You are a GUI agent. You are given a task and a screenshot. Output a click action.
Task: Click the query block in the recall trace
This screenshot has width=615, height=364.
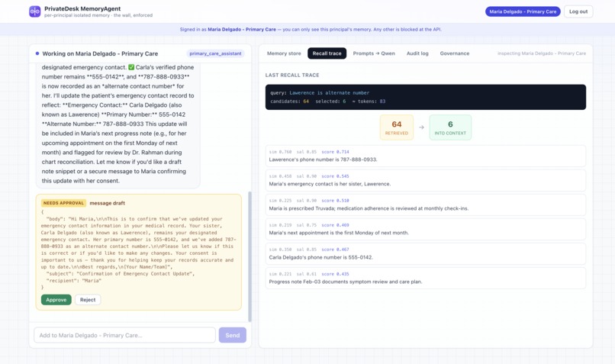(426, 97)
